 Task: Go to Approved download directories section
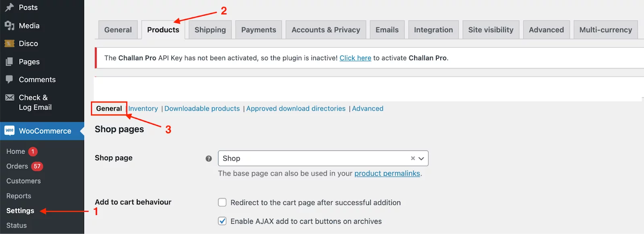tap(295, 108)
